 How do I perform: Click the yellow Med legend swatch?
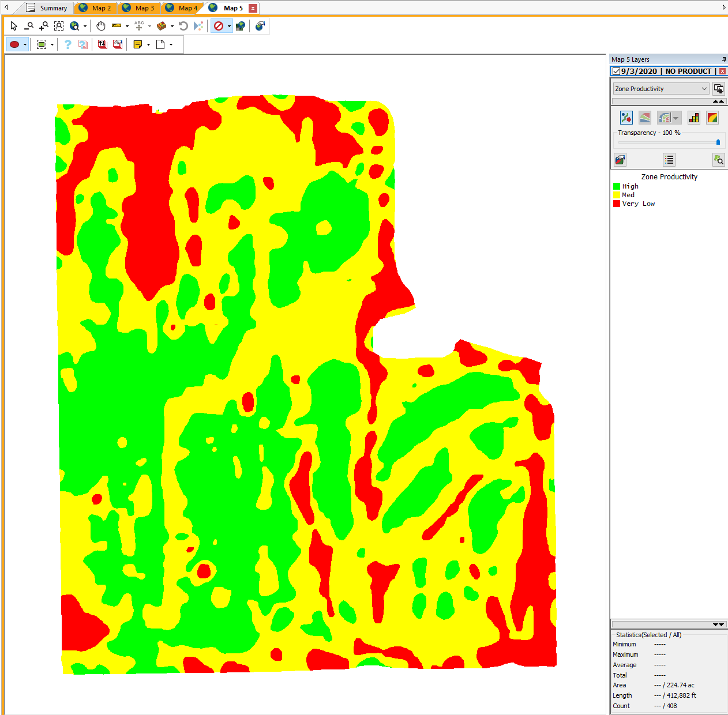tap(617, 195)
